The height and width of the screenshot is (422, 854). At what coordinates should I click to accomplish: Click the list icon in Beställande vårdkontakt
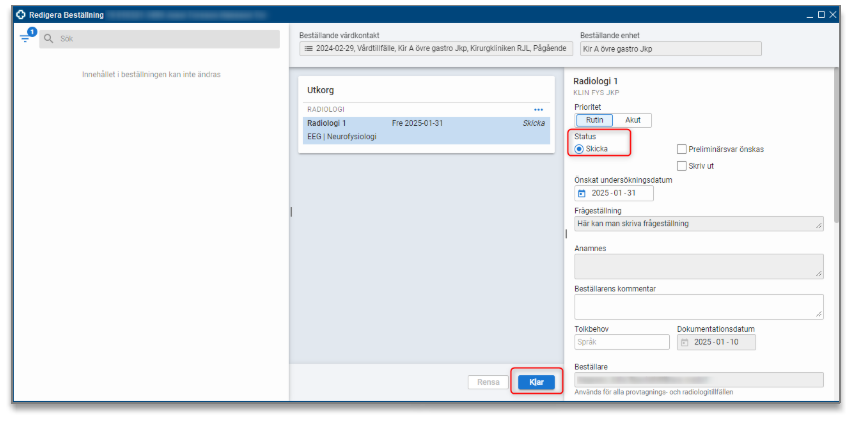[x=309, y=48]
